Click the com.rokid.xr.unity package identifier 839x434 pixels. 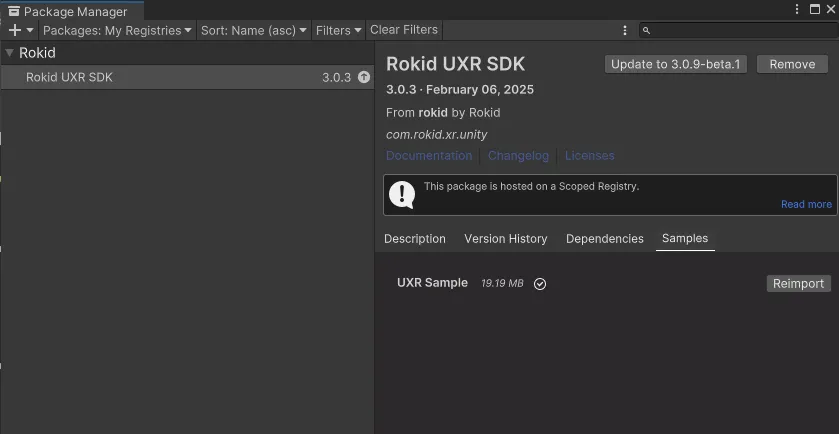click(x=437, y=134)
